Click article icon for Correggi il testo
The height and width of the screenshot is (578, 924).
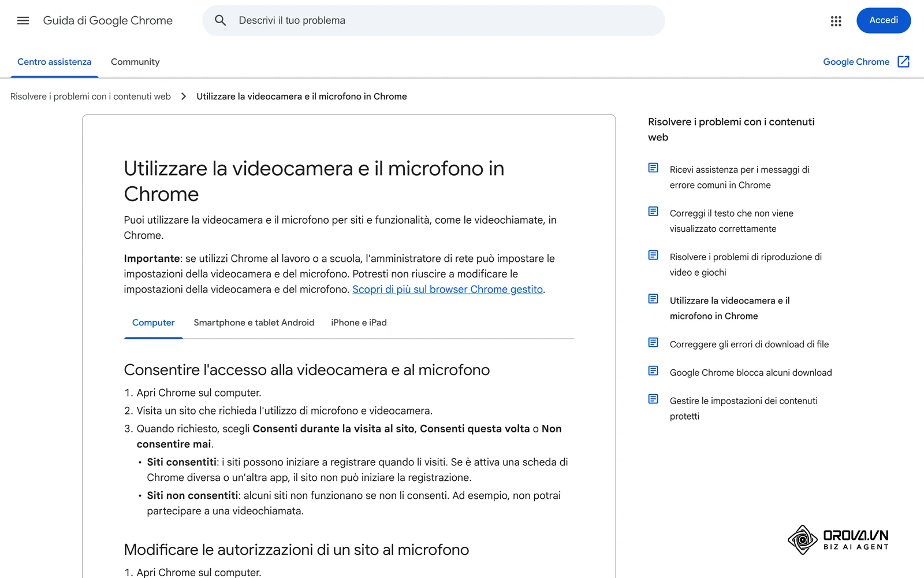point(653,212)
